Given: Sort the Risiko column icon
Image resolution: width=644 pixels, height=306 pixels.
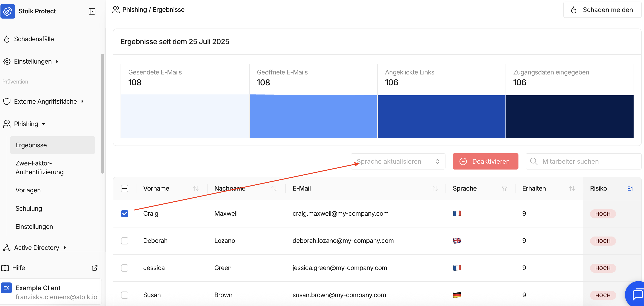Looking at the screenshot, I should 630,189.
